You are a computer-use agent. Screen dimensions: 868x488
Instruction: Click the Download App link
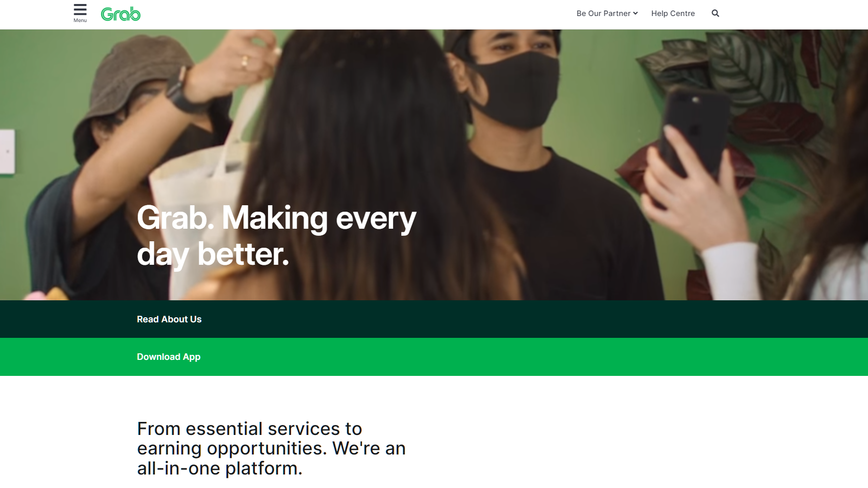coord(169,357)
